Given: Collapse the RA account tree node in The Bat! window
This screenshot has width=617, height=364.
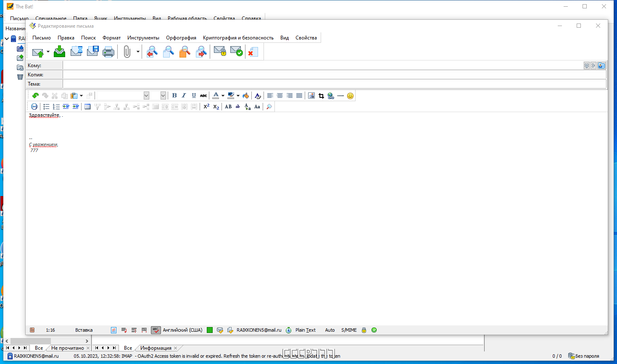Looking at the screenshot, I should (7, 39).
